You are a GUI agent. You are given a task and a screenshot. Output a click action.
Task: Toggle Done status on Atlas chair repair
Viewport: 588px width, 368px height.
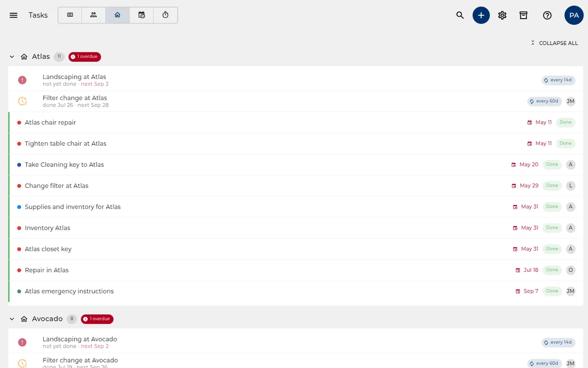[565, 123]
